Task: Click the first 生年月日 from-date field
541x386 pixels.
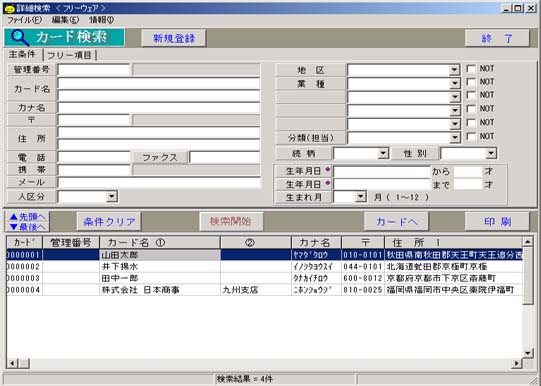Action: [382, 171]
